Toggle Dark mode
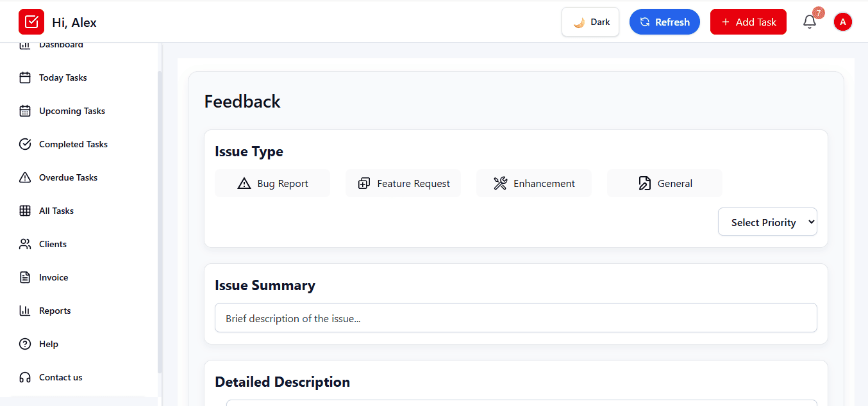Image resolution: width=868 pixels, height=406 pixels. 590,22
